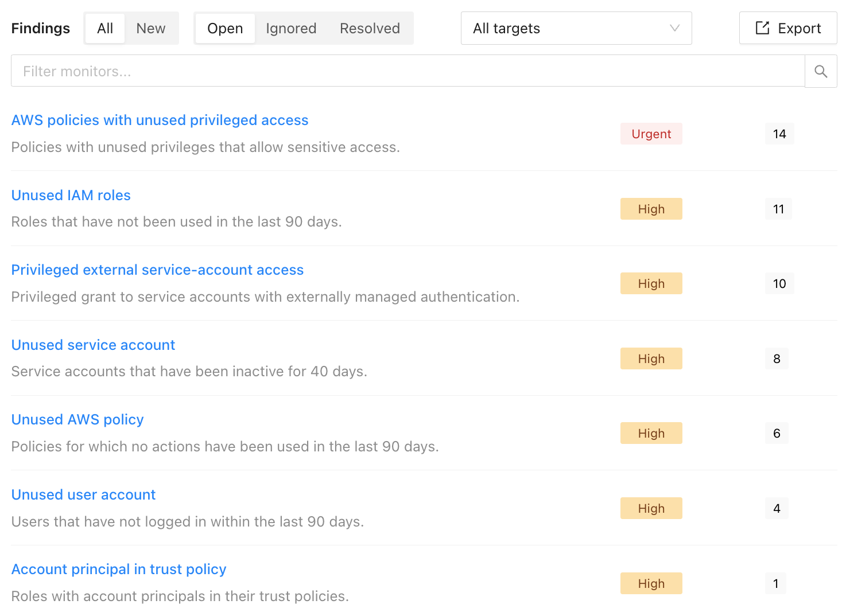846x616 pixels.
Task: Focus the Filter monitors search field
Action: pyautogui.click(x=408, y=71)
